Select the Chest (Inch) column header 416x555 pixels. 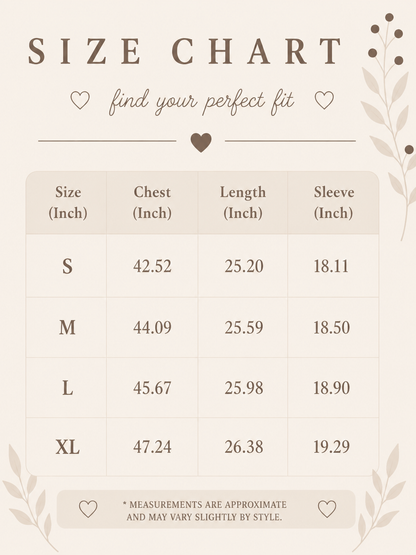[152, 202]
